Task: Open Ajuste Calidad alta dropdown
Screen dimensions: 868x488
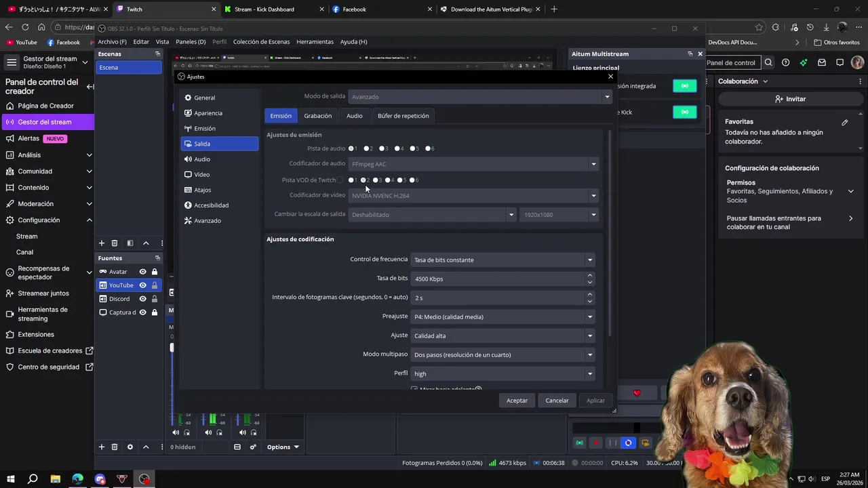Action: pyautogui.click(x=502, y=336)
